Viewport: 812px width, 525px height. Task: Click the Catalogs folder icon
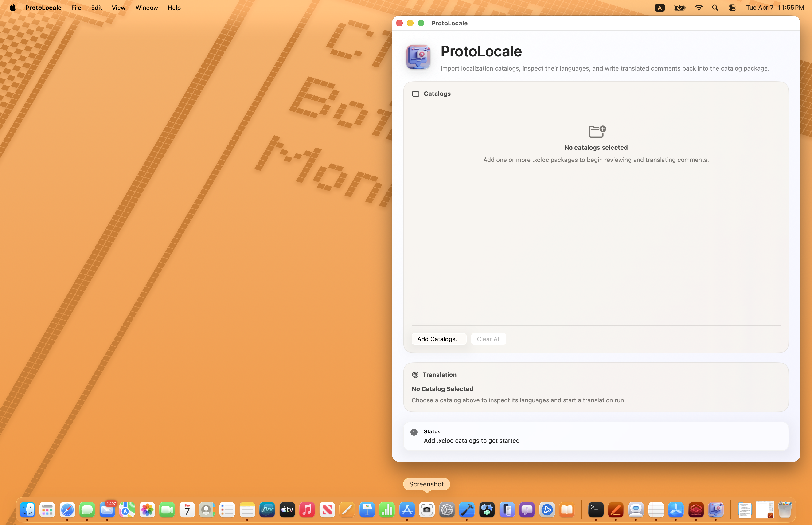(x=415, y=94)
